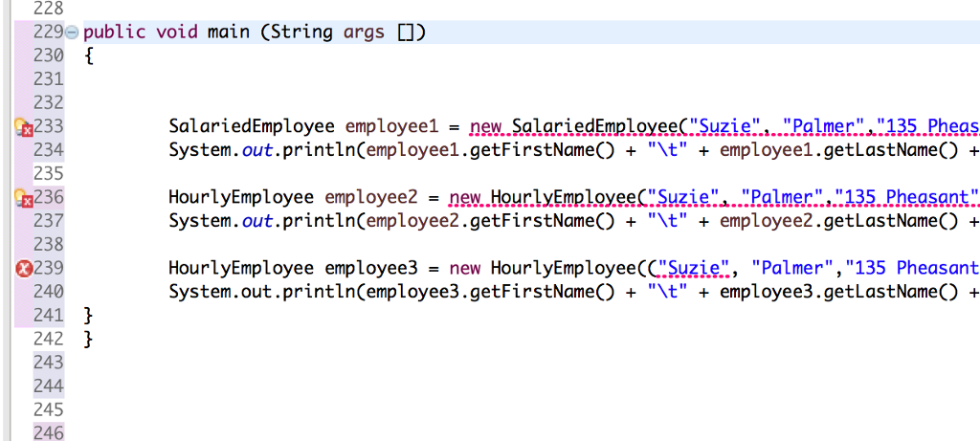Click line number 234 in the gutter

point(49,150)
